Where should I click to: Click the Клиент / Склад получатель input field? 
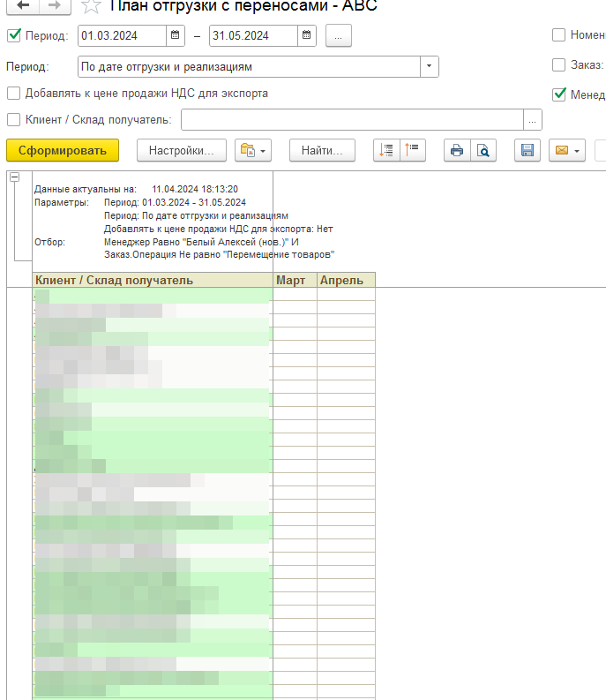click(351, 120)
